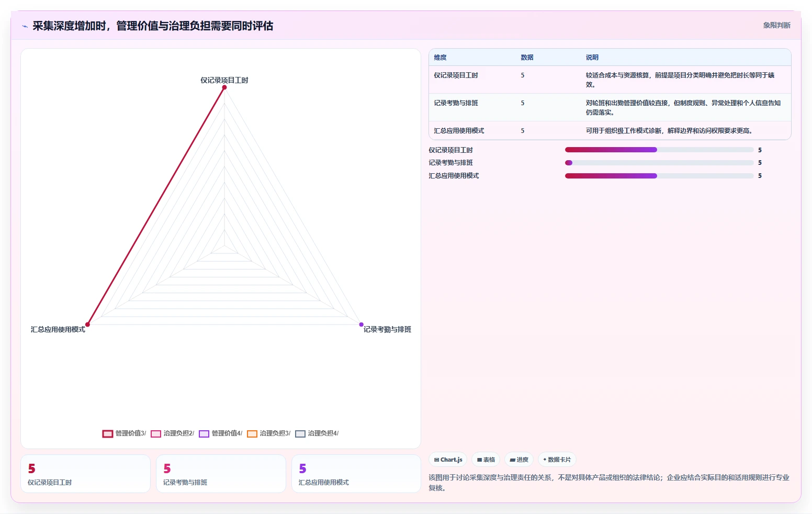This screenshot has height=514, width=812.
Task: Click the 象限判断 tag in the header
Action: (x=776, y=25)
